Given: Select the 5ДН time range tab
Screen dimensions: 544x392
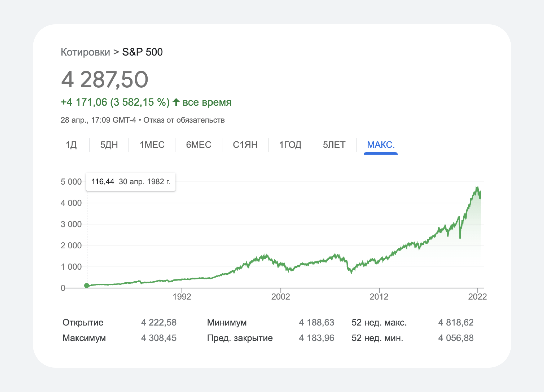Looking at the screenshot, I should (109, 145).
